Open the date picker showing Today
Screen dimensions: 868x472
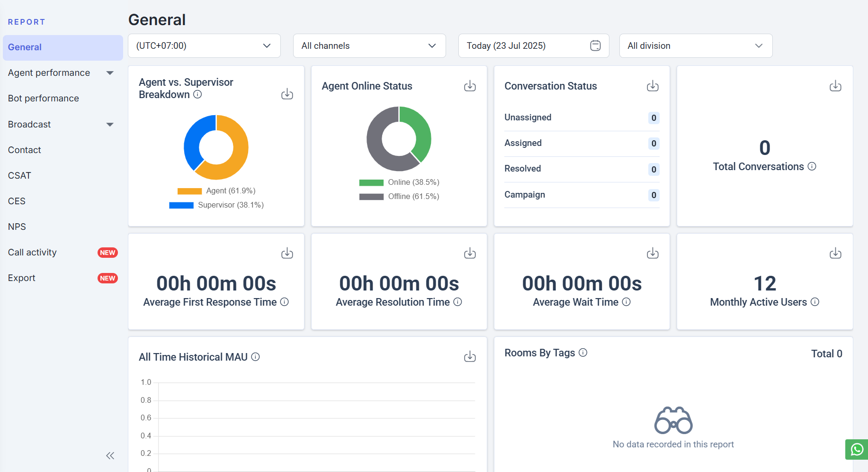[533, 46]
